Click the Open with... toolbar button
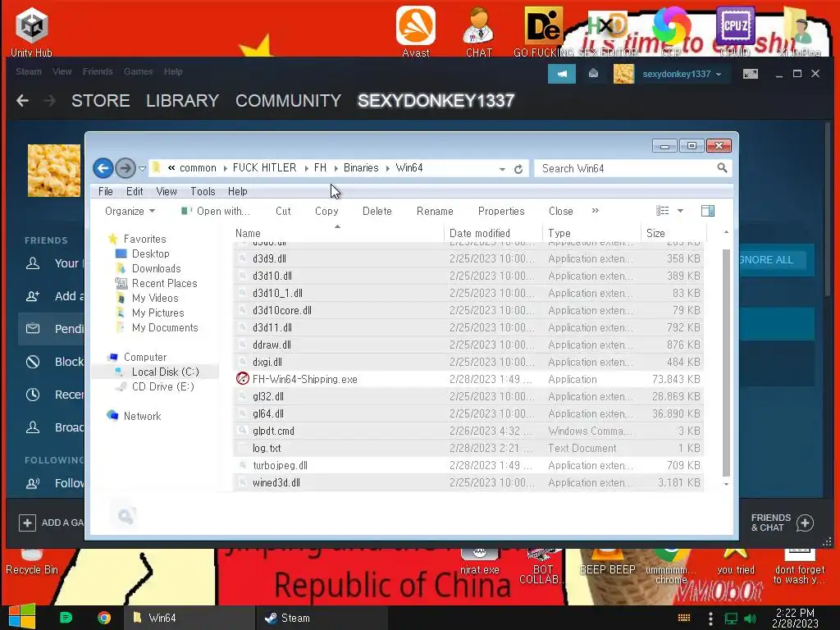This screenshot has width=840, height=630. point(216,211)
